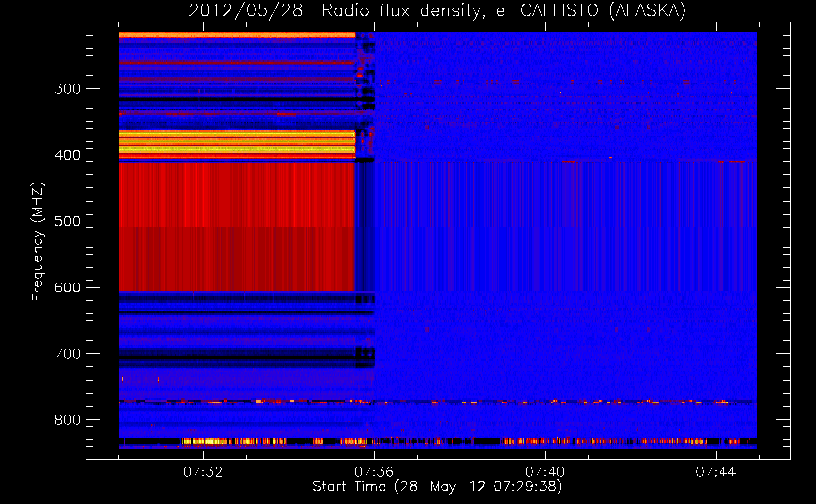
Task: Click the plot title '2012/05/28 Radio flux density, e-CALLISTO (ALASKA)'
Action: (437, 10)
